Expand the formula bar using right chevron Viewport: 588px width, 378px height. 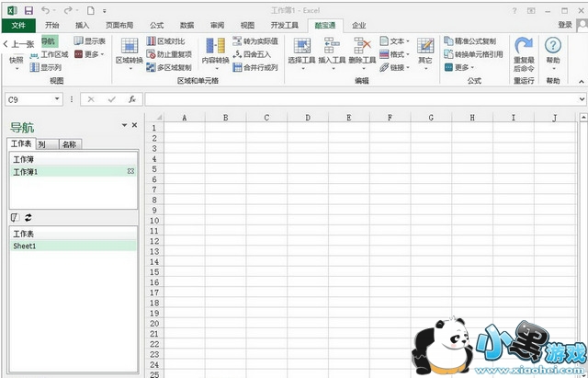(582, 98)
